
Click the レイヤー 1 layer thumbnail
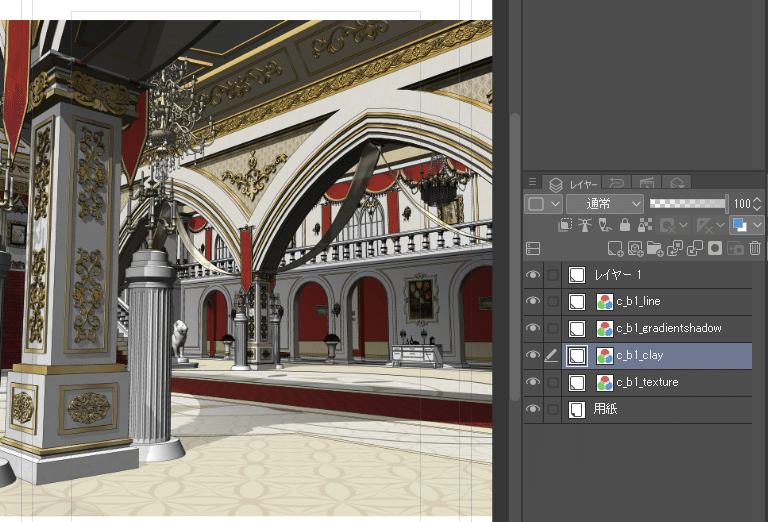pyautogui.click(x=577, y=275)
